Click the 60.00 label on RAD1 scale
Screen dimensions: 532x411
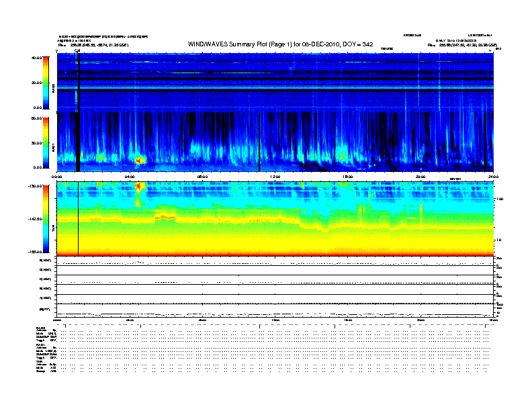[36, 118]
